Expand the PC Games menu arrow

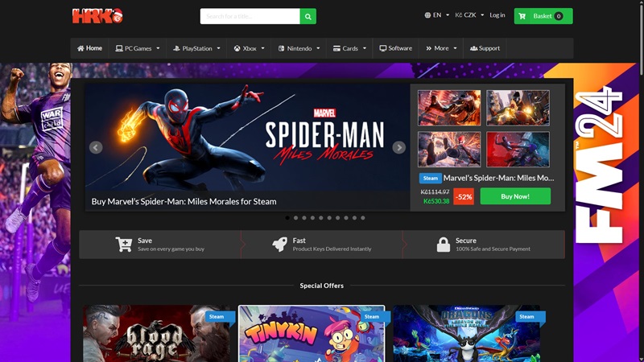[158, 48]
